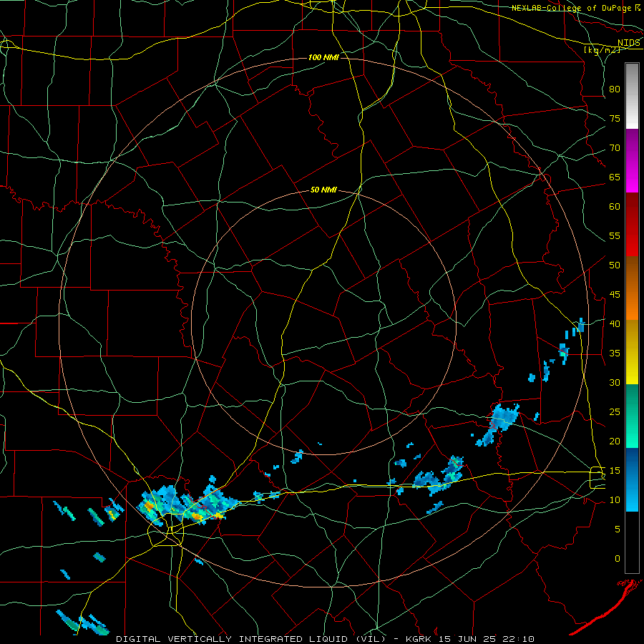Click the 25 value on the scale
This screenshot has height=644, width=644.
tap(615, 411)
